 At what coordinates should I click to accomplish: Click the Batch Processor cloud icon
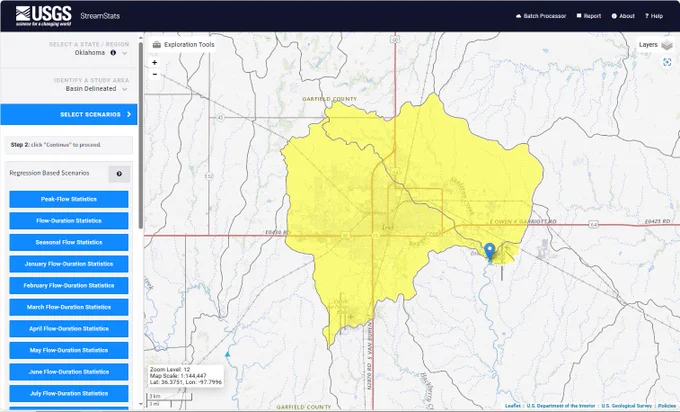pyautogui.click(x=518, y=16)
